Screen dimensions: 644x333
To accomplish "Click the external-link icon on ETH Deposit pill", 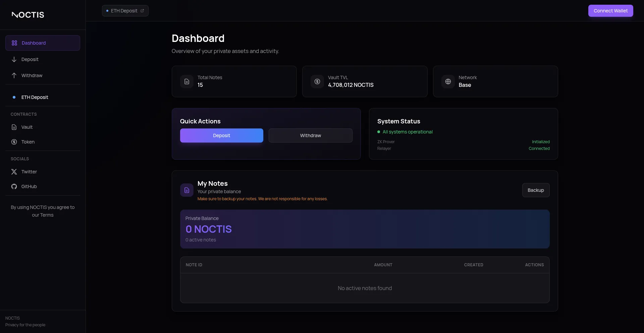I will [142, 10].
